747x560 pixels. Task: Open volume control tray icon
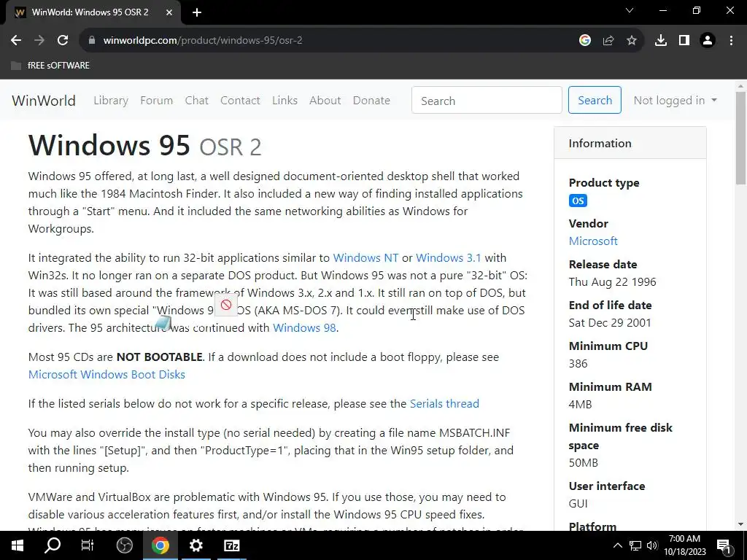point(652,545)
